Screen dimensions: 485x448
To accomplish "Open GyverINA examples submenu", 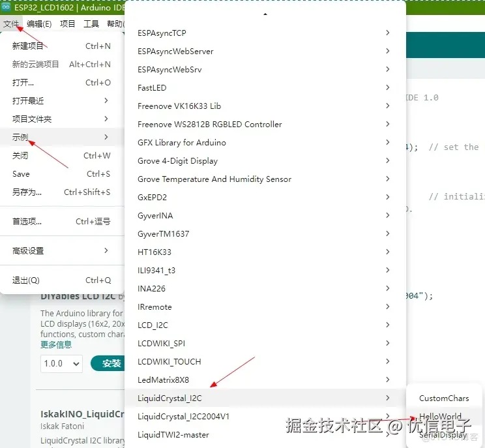I will [265, 216].
